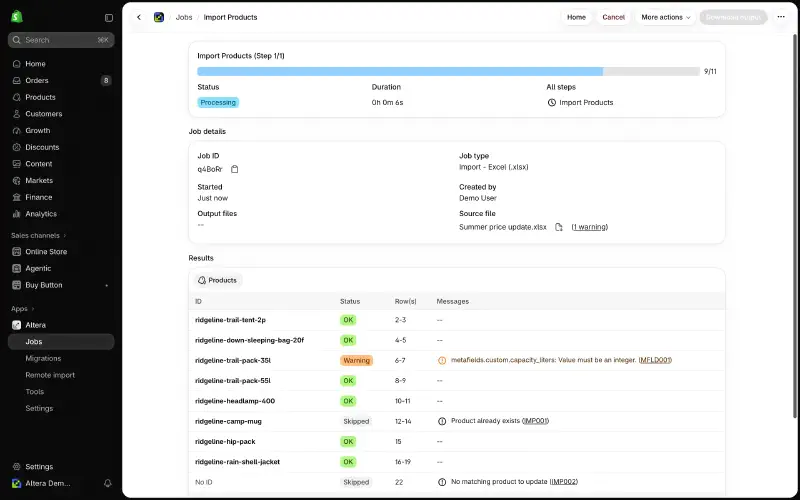Open the notifications bell icon
800x500 pixels.
point(108,483)
